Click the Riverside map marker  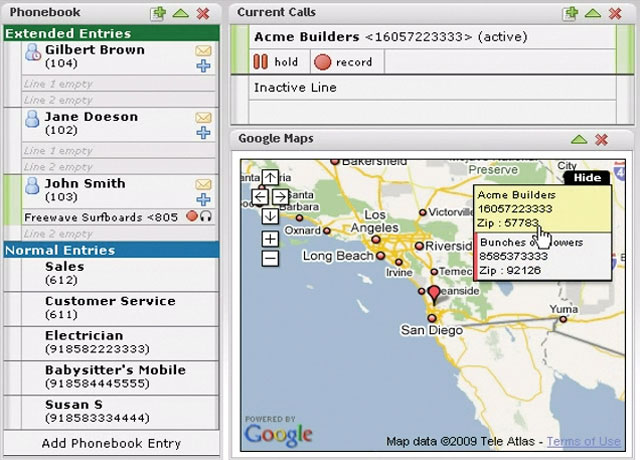419,246
